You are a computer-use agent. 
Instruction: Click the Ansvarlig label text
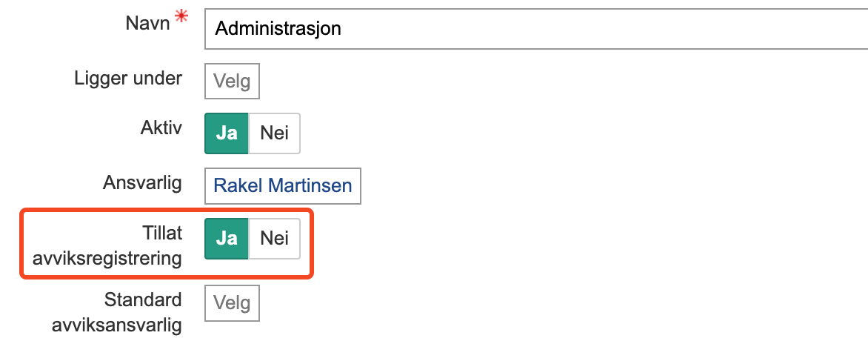(x=143, y=182)
